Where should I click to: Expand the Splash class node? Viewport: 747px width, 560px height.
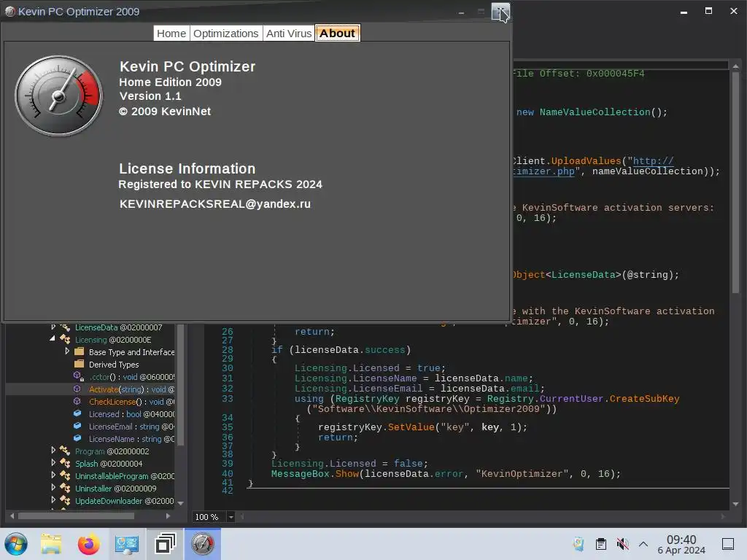point(53,463)
